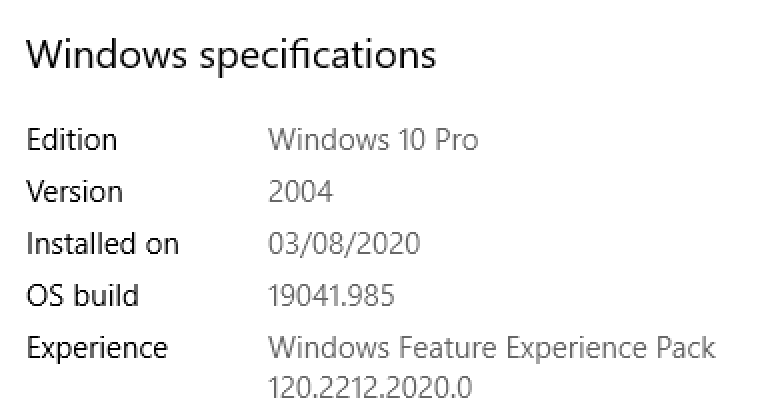Screen dimensions: 764x416
Task: Click the Experience label on the left
Action: coord(97,349)
